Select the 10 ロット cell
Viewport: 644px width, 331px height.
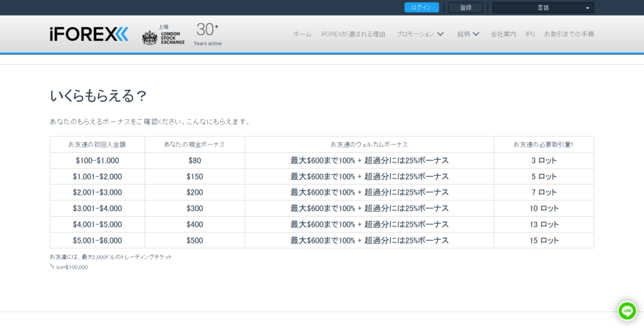[x=544, y=209]
